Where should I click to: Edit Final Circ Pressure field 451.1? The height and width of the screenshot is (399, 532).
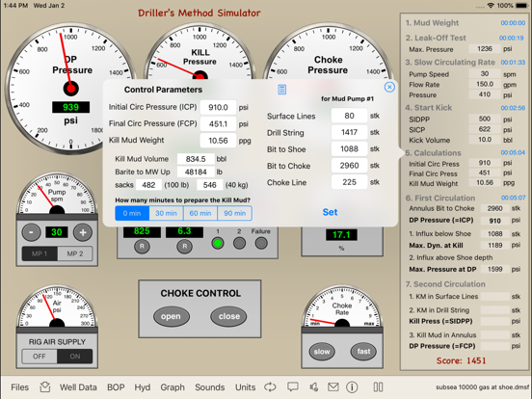point(218,123)
